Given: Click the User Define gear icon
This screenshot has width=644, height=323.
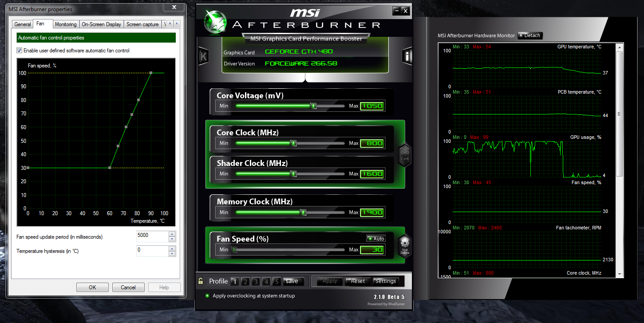Looking at the screenshot, I should [404, 246].
